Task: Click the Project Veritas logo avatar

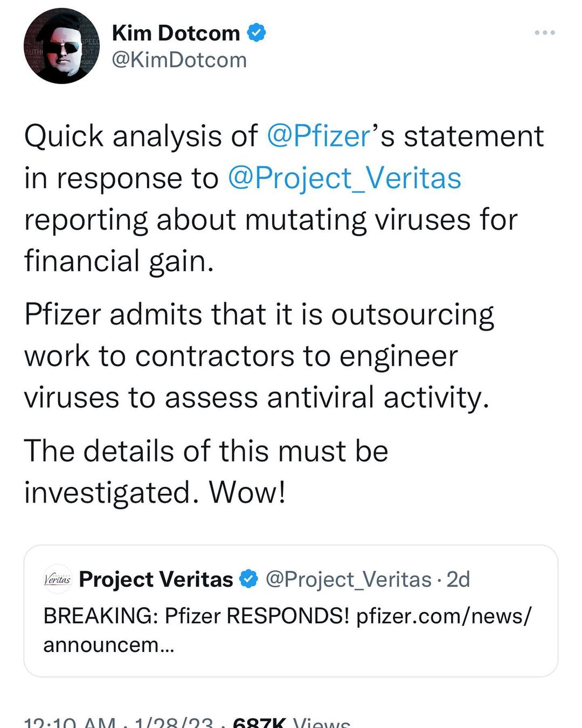Action: tap(57, 579)
